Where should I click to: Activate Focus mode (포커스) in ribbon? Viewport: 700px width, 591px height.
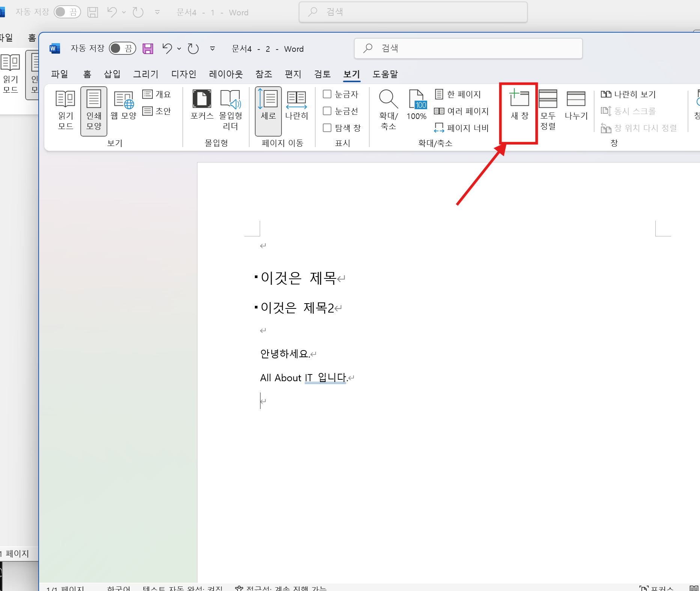click(202, 106)
